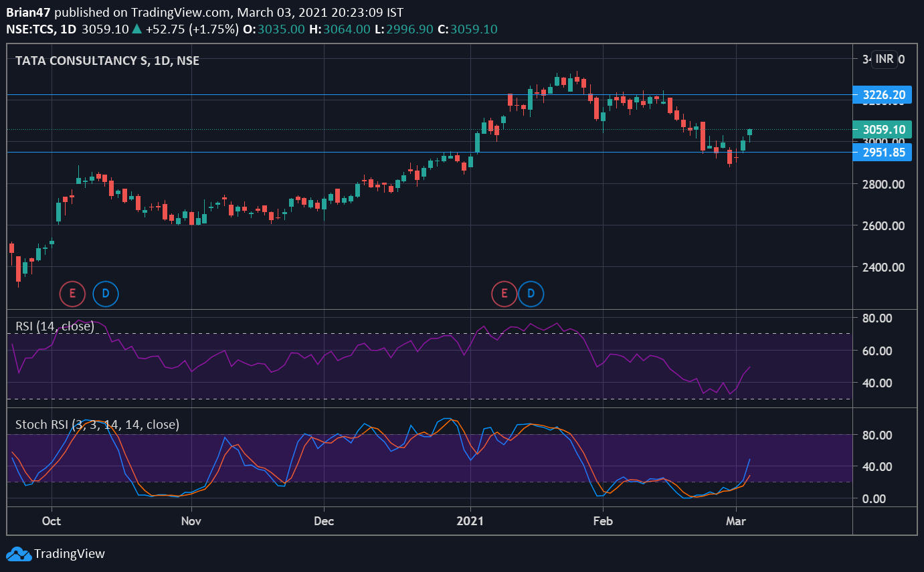Click the last green candle at 3059.10
Image resolution: width=924 pixels, height=572 pixels.
tap(750, 132)
